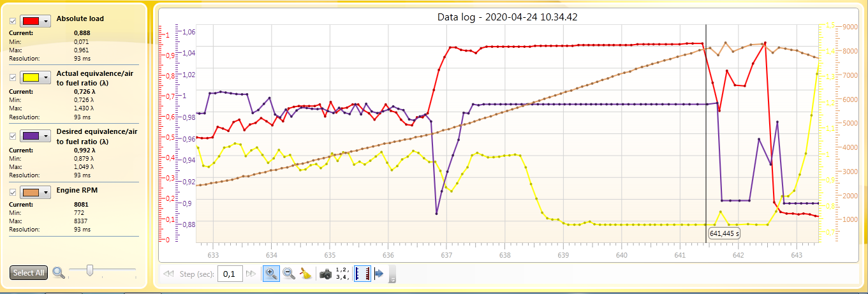Open the red color dropdown for Absolute load

[46, 21]
